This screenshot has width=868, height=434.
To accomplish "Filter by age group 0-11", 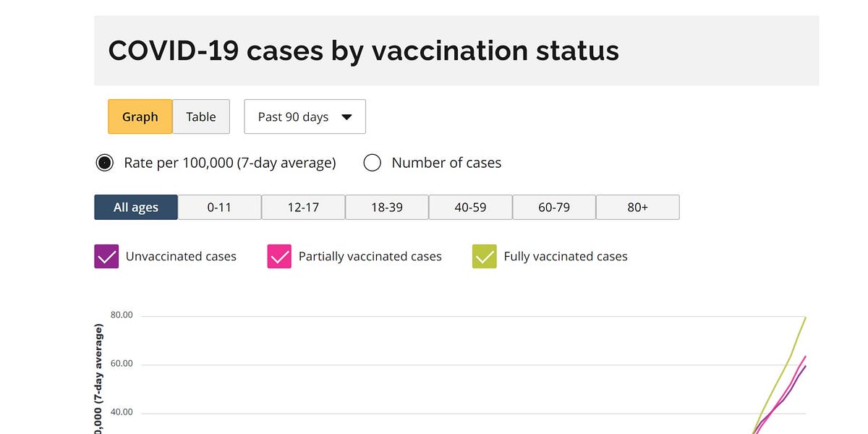I will [219, 207].
